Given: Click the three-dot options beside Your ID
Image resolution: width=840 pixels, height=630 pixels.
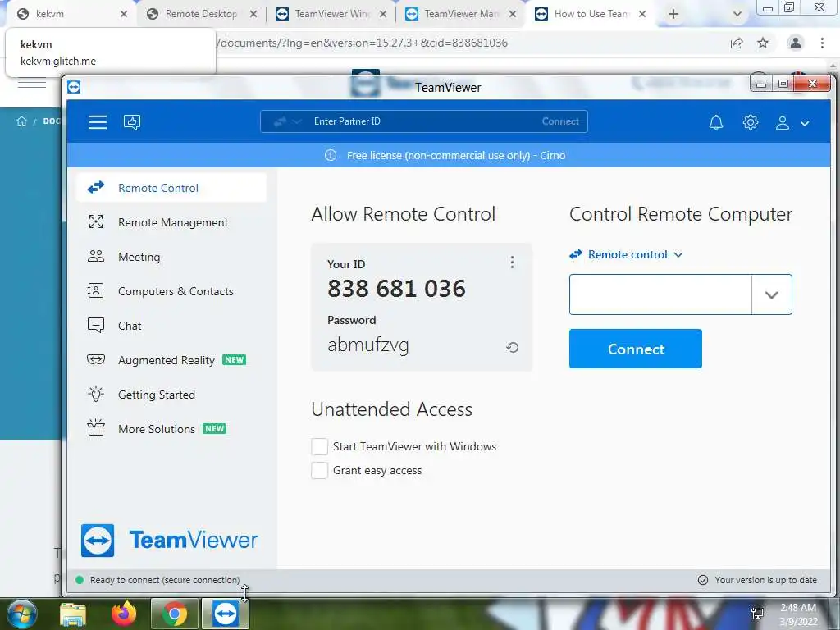Looking at the screenshot, I should (x=512, y=262).
